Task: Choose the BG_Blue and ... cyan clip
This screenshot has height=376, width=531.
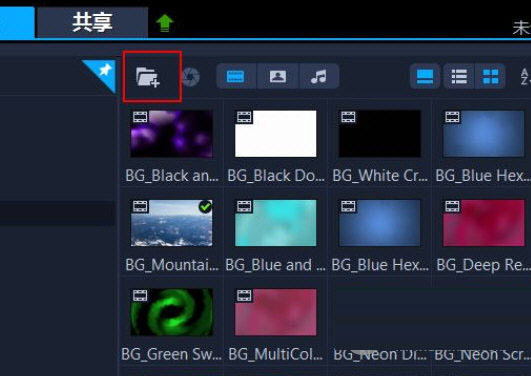Action: [276, 223]
